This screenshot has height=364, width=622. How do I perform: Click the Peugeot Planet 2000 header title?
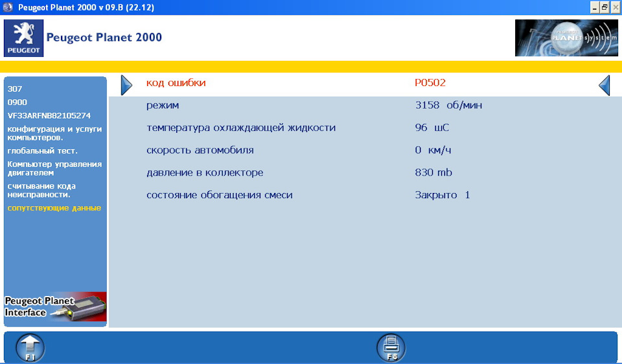tap(104, 38)
